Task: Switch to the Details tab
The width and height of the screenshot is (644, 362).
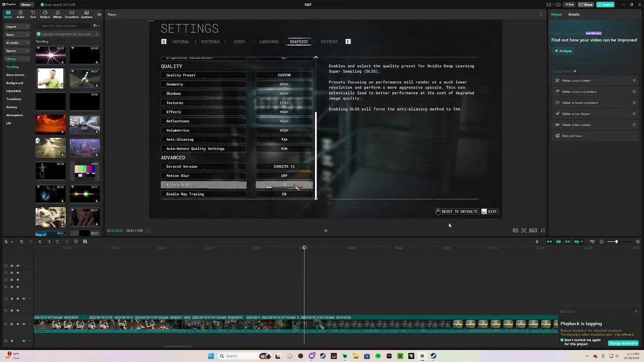Action: click(574, 14)
